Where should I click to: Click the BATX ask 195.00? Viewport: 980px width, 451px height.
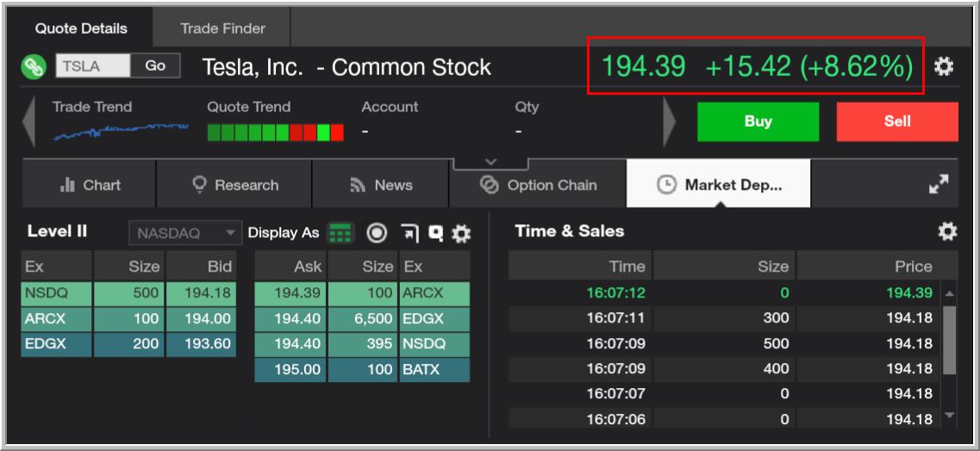click(x=290, y=369)
